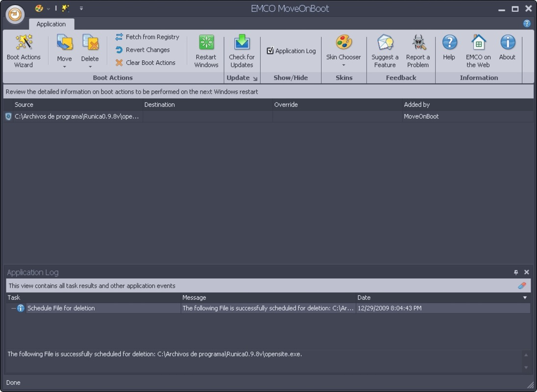Open Suggest a Feature
This screenshot has height=392, width=537.
(x=385, y=51)
